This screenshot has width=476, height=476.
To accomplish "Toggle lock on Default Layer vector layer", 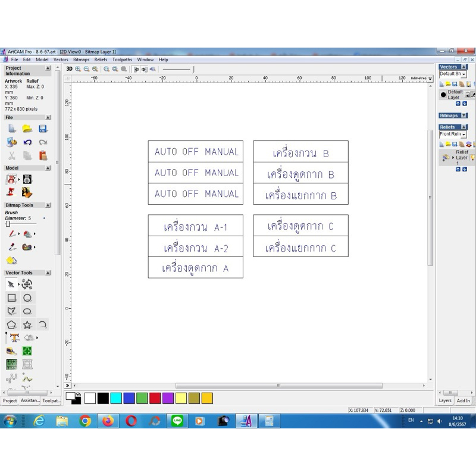I will 467,95.
